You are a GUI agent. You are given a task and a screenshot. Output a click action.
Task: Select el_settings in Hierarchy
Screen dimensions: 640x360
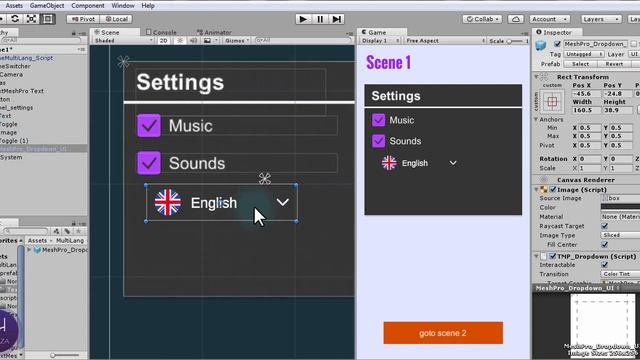tap(17, 108)
